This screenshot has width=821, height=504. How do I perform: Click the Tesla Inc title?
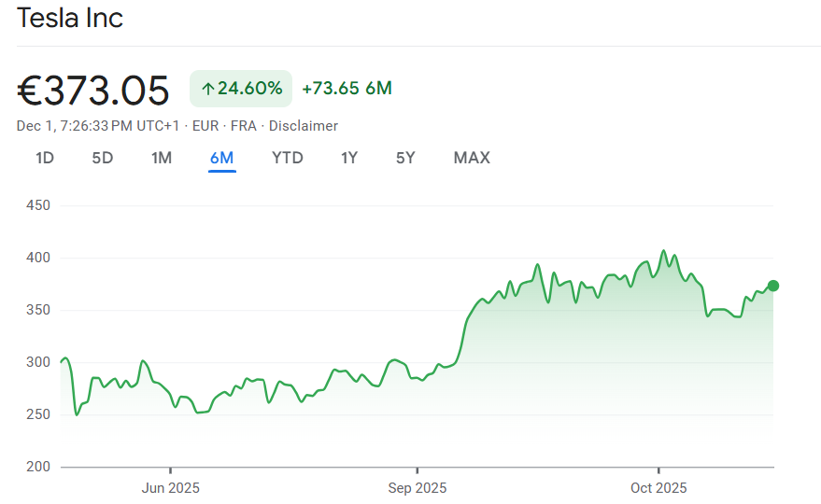[70, 18]
